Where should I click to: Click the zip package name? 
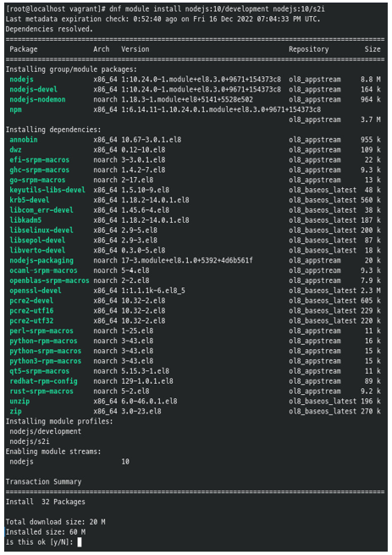point(15,411)
